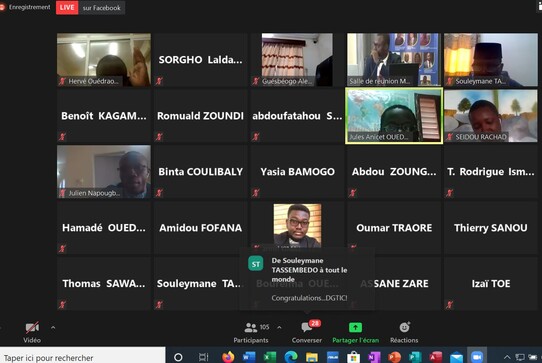Open Microsoft Edge from the taskbar
The height and width of the screenshot is (363, 542).
pyautogui.click(x=291, y=357)
